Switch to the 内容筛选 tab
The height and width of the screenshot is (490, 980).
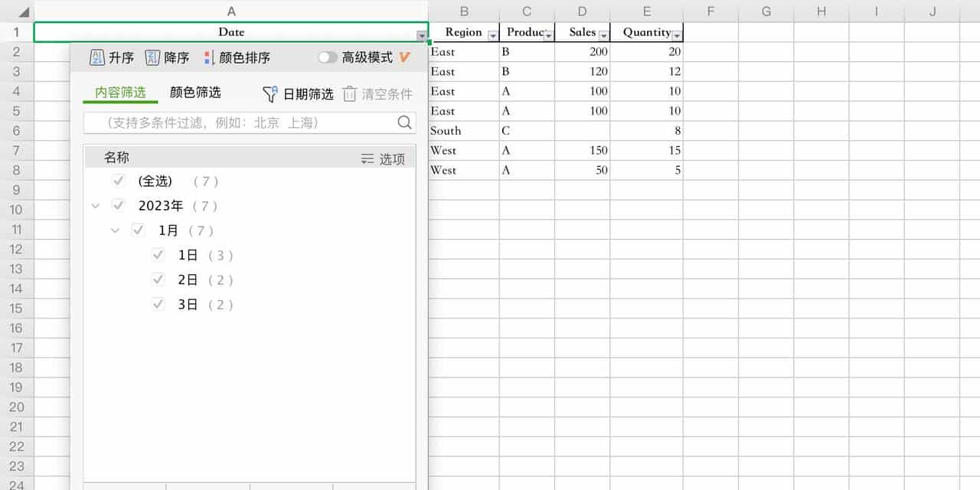[119, 93]
